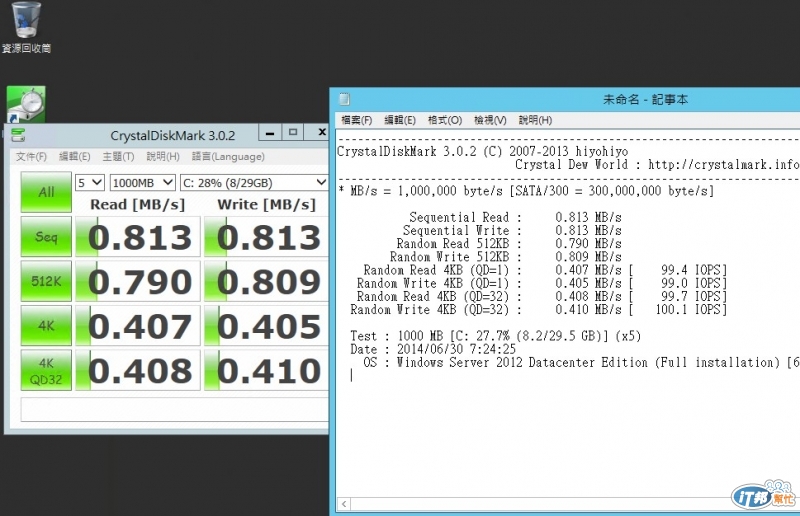Open the test count dropdown showing 5
This screenshot has height=516, width=800.
pos(90,182)
